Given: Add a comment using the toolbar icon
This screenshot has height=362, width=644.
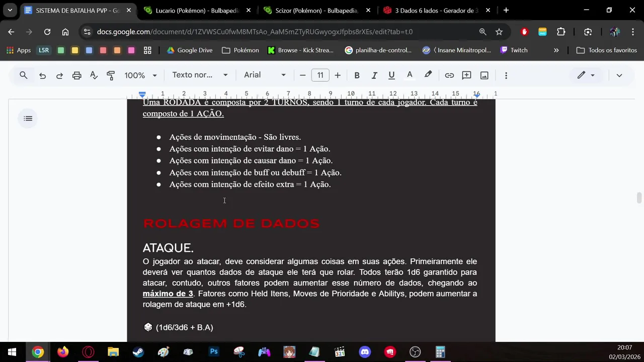Looking at the screenshot, I should click(466, 75).
